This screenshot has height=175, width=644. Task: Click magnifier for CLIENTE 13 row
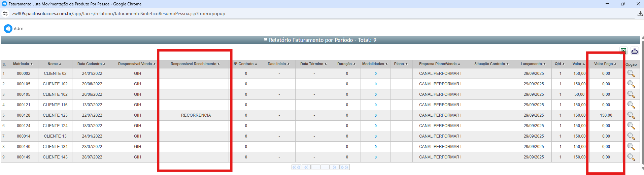point(631,136)
